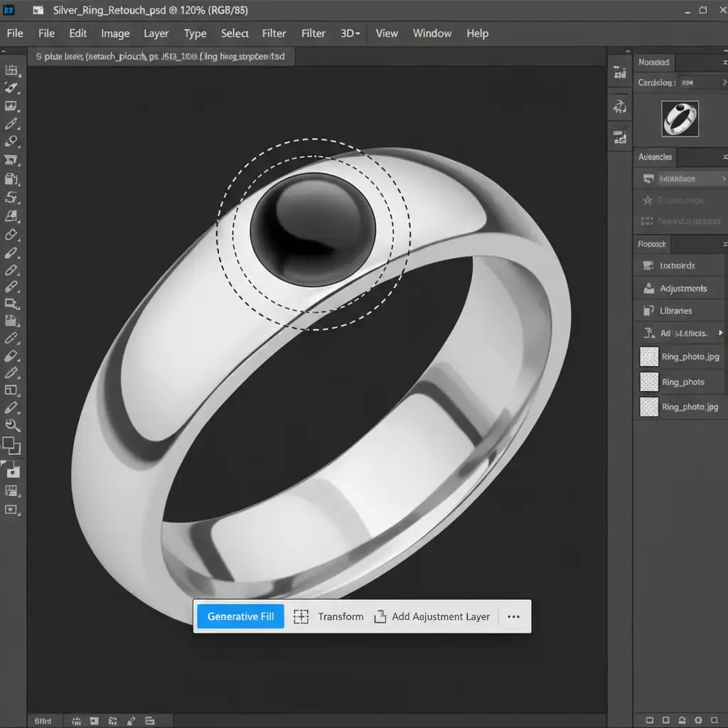Image resolution: width=728 pixels, height=728 pixels.
Task: Select the Ring_phots layer thumbnail
Action: click(x=649, y=382)
